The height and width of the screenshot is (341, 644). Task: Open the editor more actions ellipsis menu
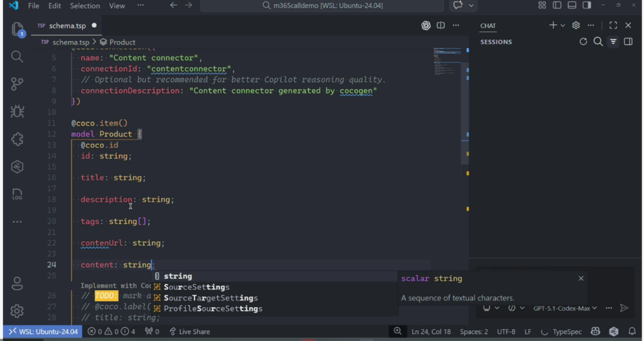(457, 26)
